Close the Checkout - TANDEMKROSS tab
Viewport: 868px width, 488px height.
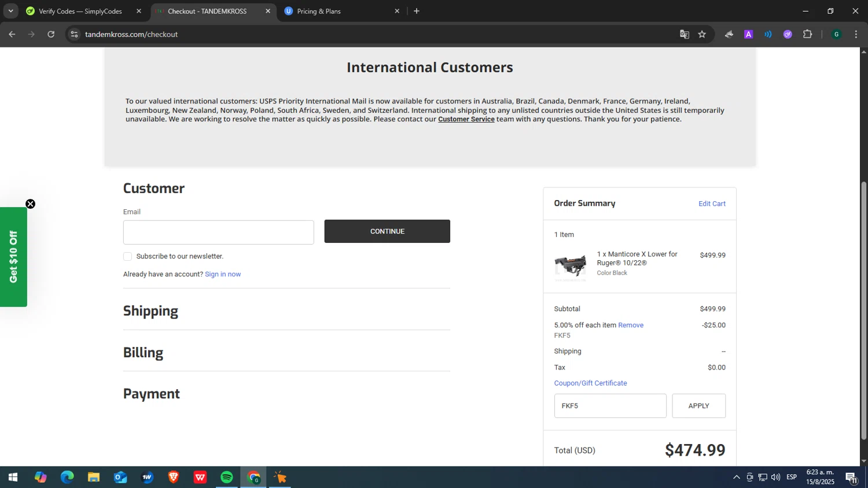pos(268,11)
